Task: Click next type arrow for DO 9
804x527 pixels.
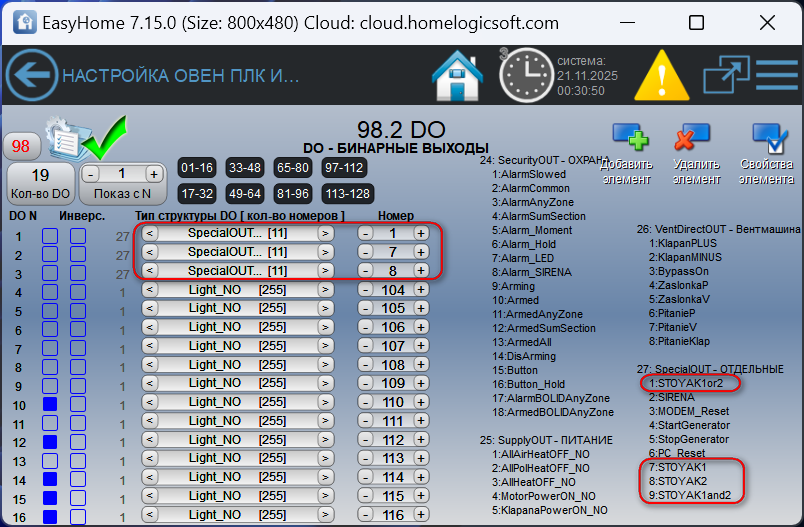Action: point(325,383)
